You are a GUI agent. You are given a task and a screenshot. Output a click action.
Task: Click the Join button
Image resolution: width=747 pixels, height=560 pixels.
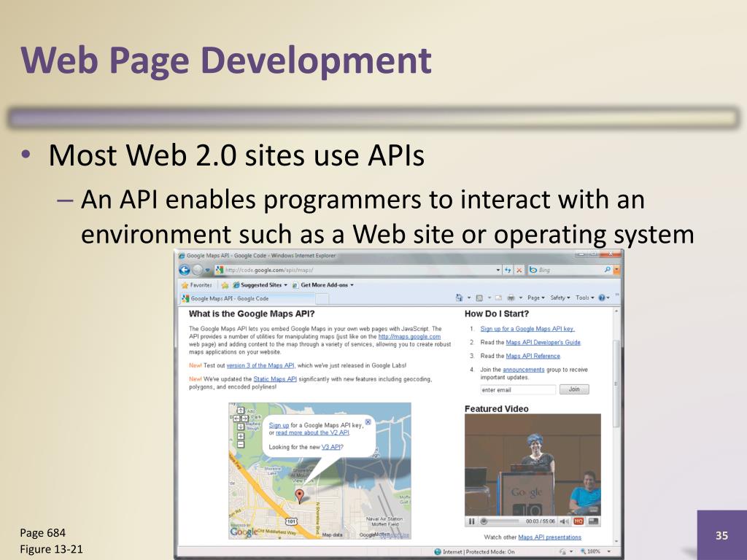574,389
